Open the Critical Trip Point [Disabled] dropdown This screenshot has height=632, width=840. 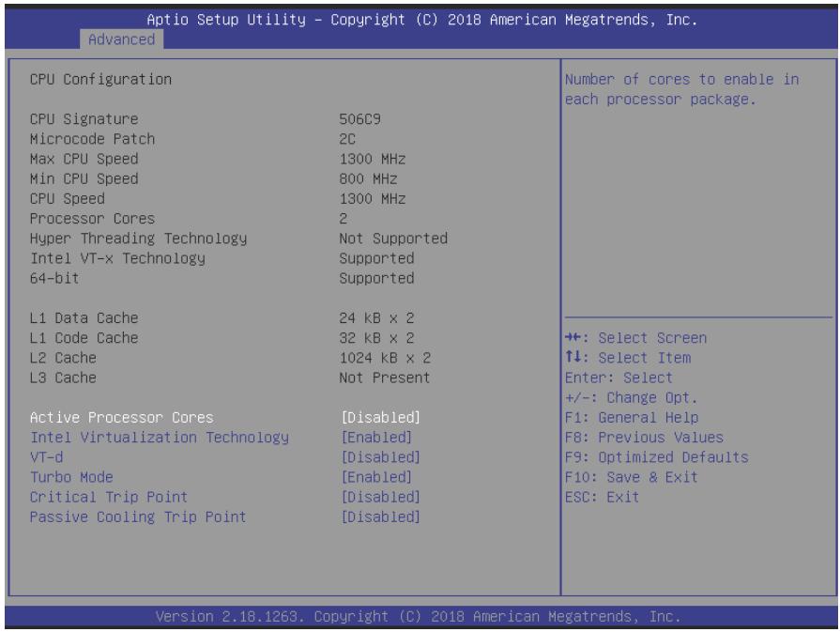[x=381, y=497]
